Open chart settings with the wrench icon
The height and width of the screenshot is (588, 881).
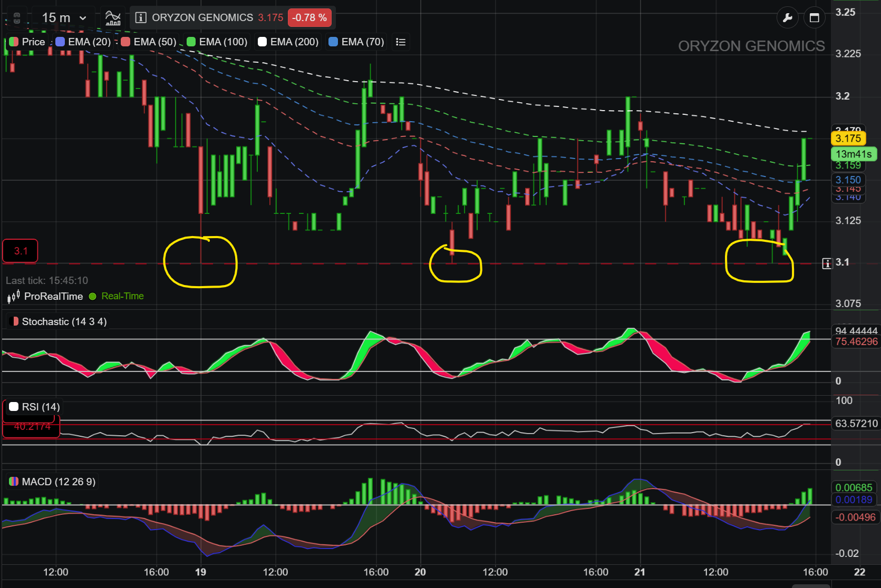[788, 18]
